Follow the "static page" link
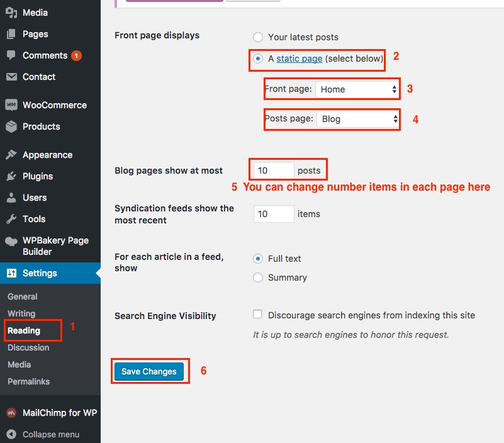 [300, 59]
